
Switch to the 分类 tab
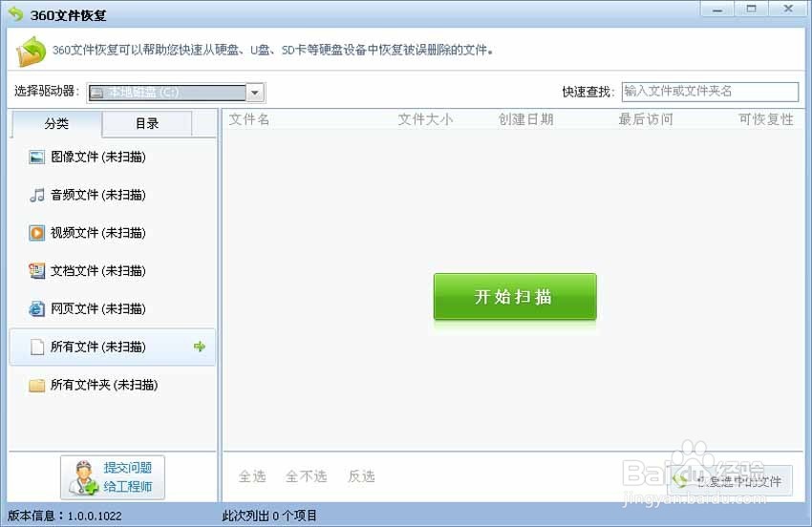56,124
